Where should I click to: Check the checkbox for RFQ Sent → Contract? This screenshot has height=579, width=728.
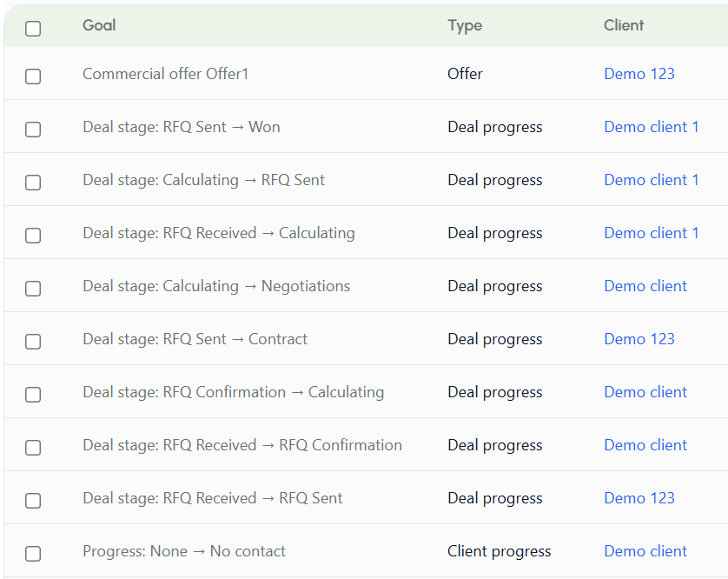(x=33, y=341)
